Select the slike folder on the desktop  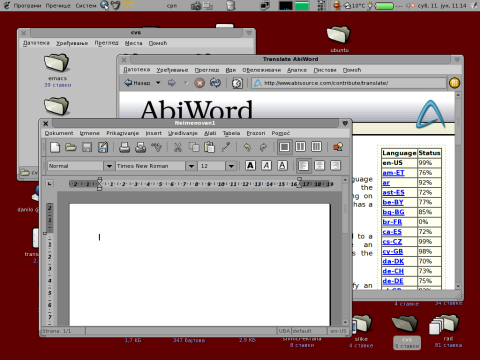[362, 324]
